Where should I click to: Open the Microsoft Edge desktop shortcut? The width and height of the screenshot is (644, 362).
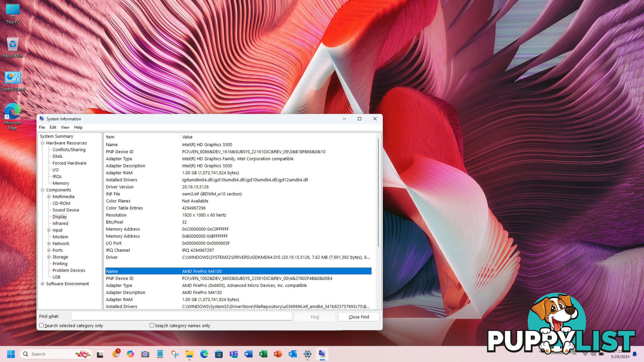tap(13, 116)
